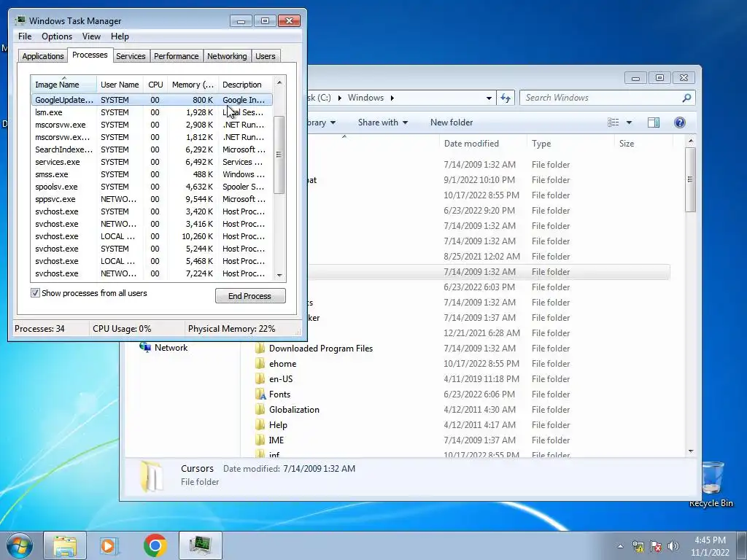Viewport: 747px width, 560px height.
Task: Show hidden system tray icons
Action: [620, 546]
